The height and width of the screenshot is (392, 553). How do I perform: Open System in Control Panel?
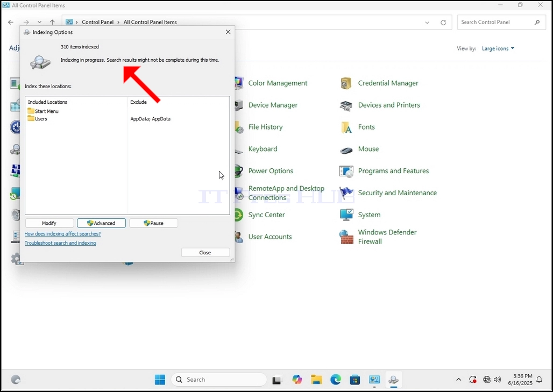[x=369, y=215]
